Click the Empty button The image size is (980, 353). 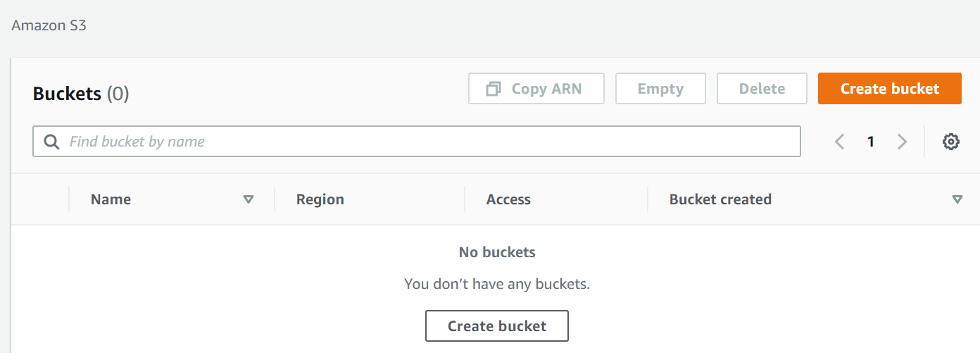(660, 89)
